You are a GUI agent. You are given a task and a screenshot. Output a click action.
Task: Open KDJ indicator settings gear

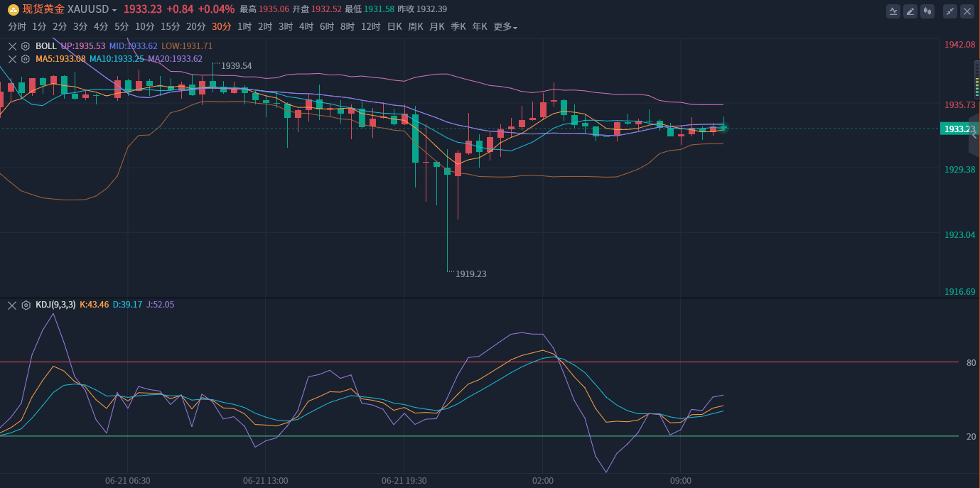point(26,305)
